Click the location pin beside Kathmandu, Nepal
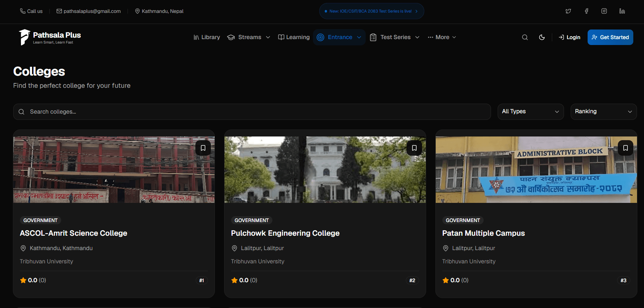 click(x=137, y=11)
